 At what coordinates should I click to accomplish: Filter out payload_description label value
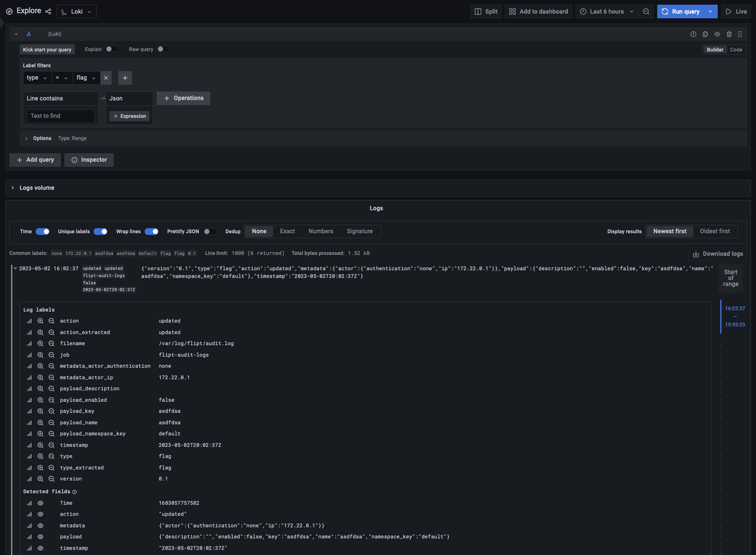[52, 389]
